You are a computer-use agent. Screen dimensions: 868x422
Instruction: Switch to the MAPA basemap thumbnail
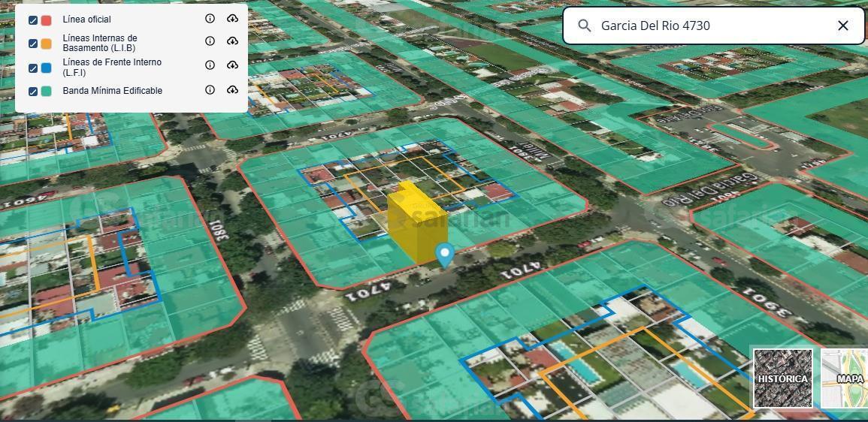[845, 378]
